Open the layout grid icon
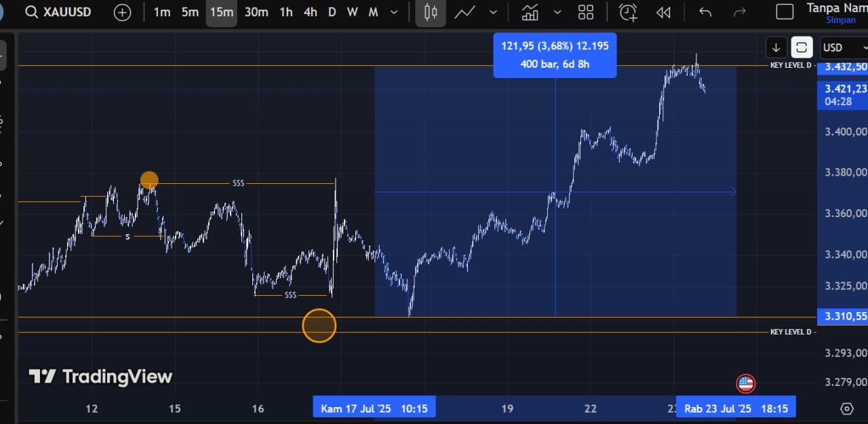 pos(586,12)
